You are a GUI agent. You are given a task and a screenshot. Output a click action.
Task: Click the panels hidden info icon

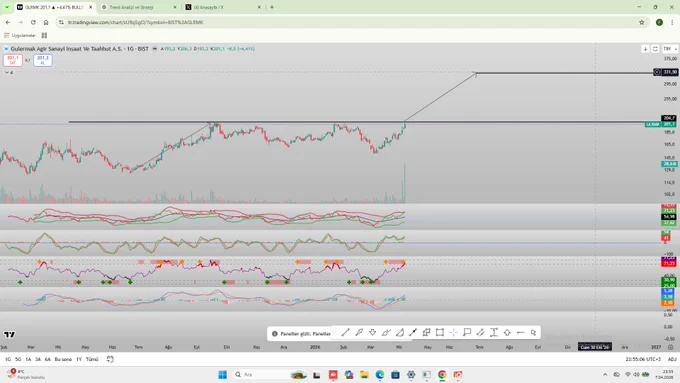point(275,334)
